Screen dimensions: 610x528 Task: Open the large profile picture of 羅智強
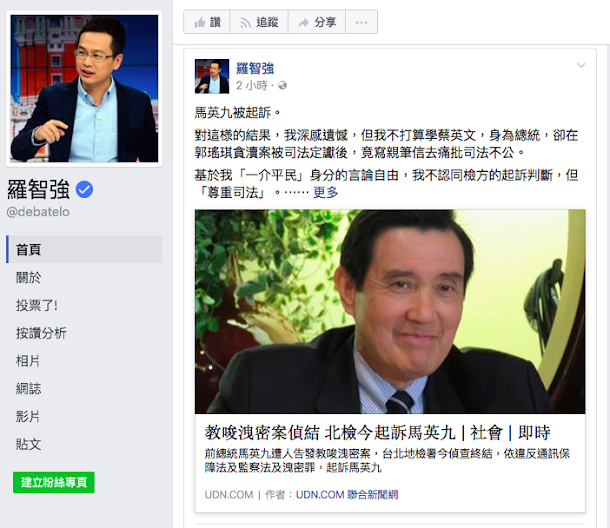(84, 88)
